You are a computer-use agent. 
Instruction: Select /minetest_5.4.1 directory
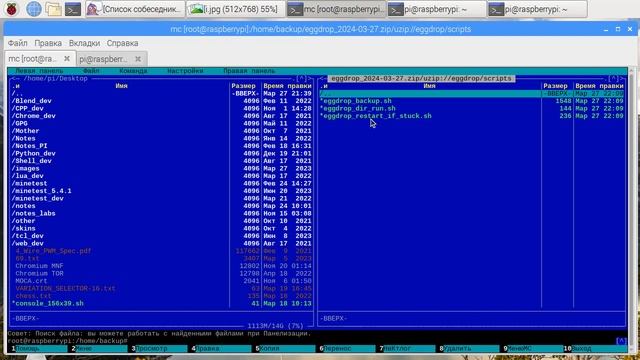pos(120,191)
